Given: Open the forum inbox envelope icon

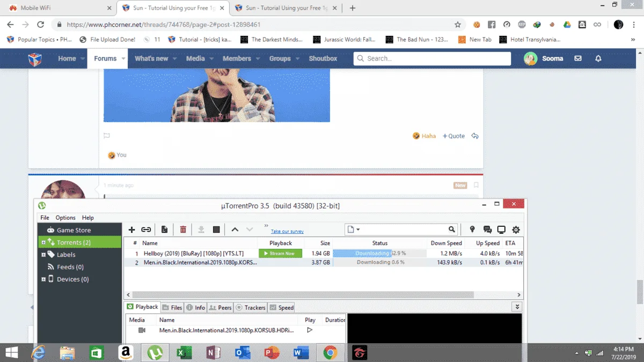Looking at the screenshot, I should [578, 58].
